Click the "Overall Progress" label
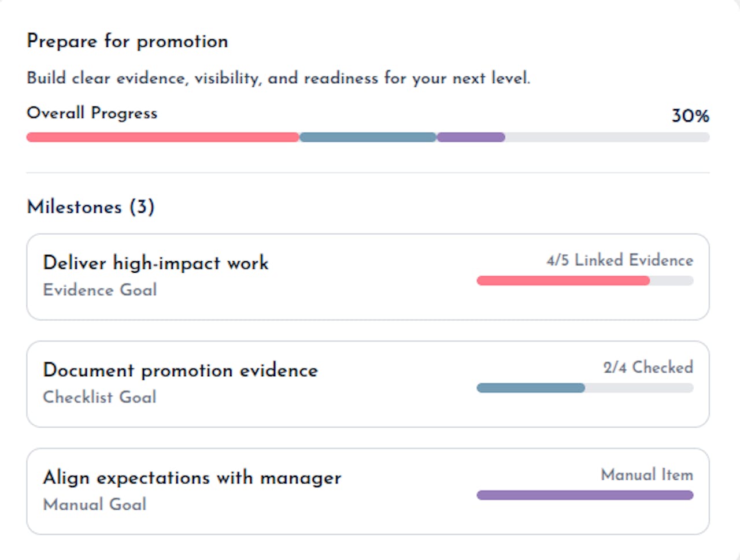 coord(92,113)
